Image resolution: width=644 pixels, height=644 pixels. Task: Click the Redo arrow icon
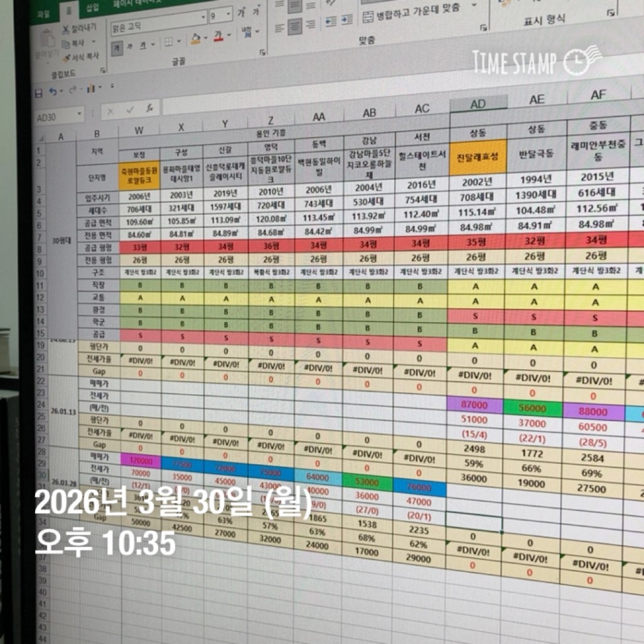click(73, 90)
